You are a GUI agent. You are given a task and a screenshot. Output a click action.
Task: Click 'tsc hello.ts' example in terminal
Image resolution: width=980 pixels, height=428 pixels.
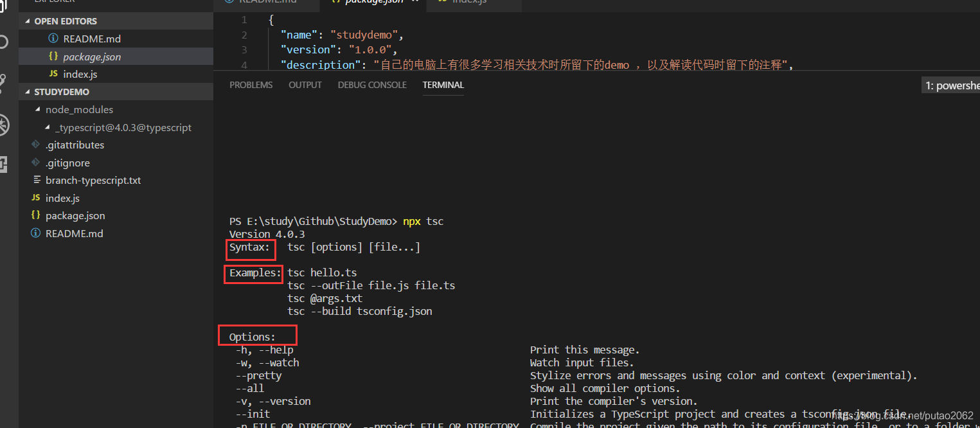click(322, 273)
